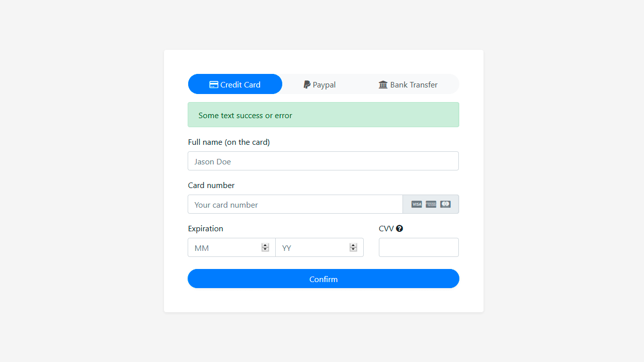Increment the YY year stepper
Viewport: 644px width, 362px height.
(353, 245)
